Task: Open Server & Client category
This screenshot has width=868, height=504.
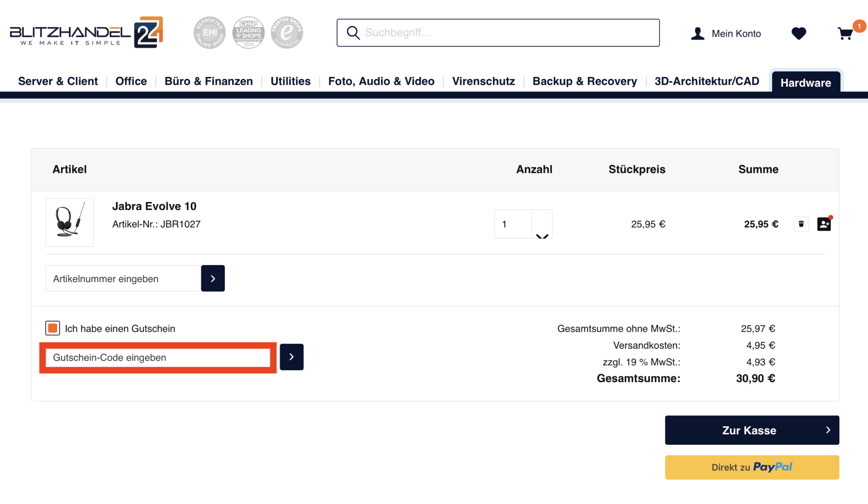Action: 58,81
